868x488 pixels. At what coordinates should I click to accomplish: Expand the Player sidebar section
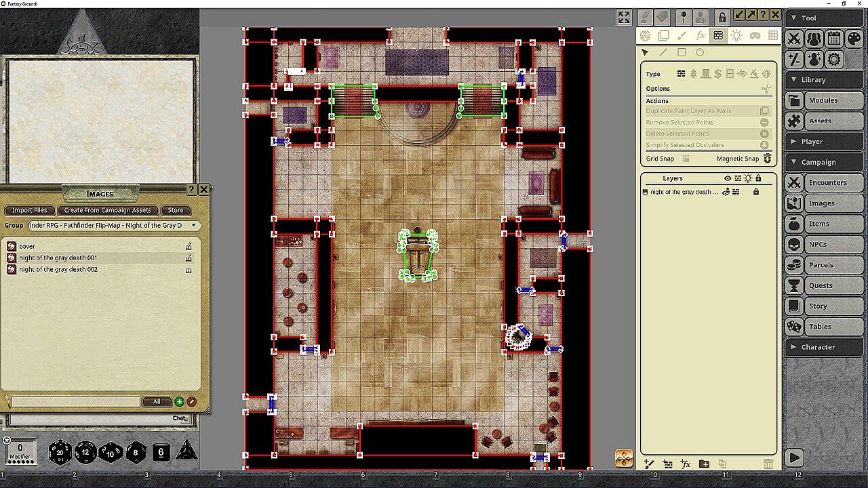[825, 142]
